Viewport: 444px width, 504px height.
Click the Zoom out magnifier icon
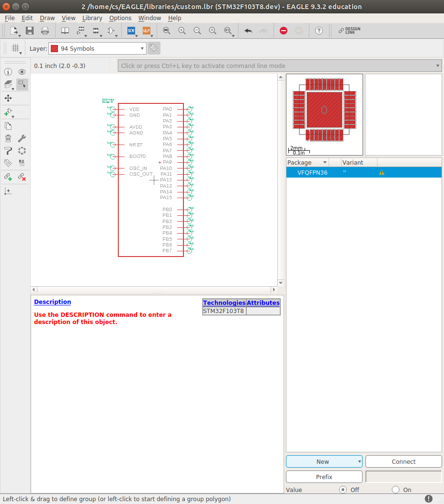(197, 31)
